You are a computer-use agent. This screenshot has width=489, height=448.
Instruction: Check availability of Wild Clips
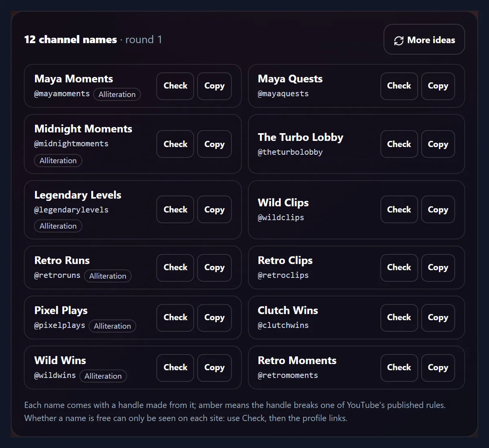pyautogui.click(x=399, y=209)
